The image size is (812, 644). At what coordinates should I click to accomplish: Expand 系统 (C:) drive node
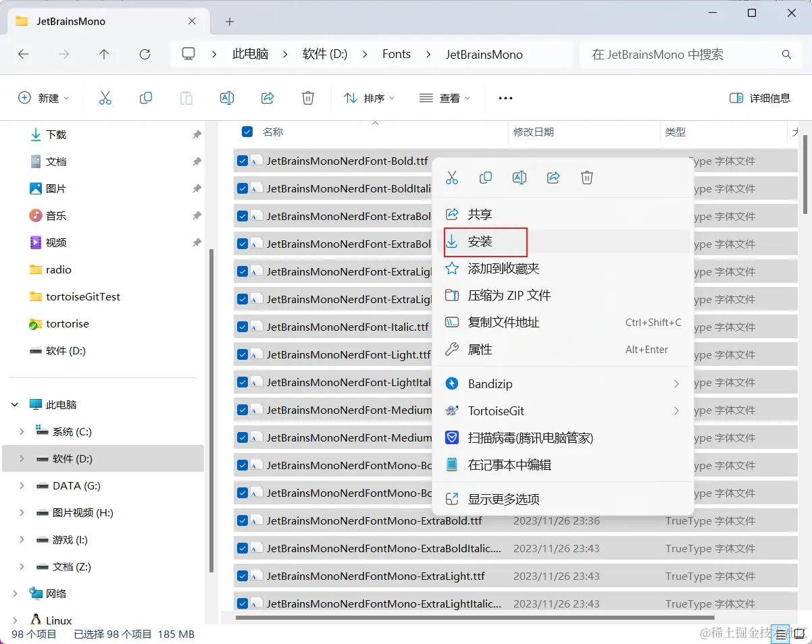22,431
